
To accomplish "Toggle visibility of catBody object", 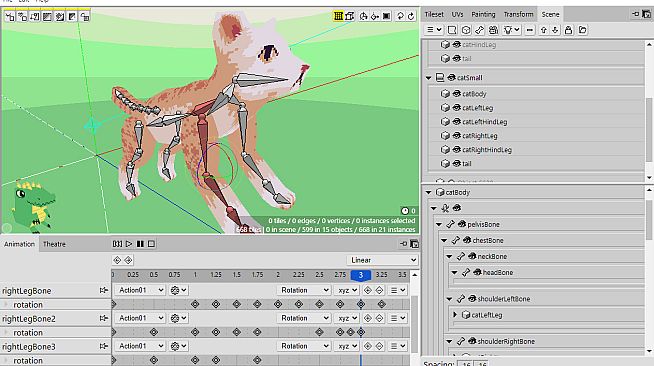I will [x=457, y=94].
